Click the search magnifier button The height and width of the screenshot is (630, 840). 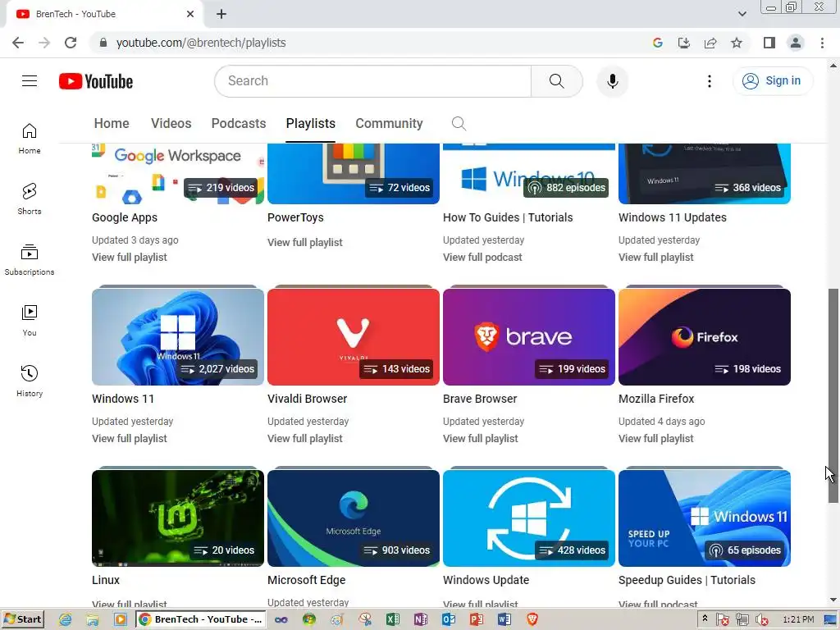(557, 81)
